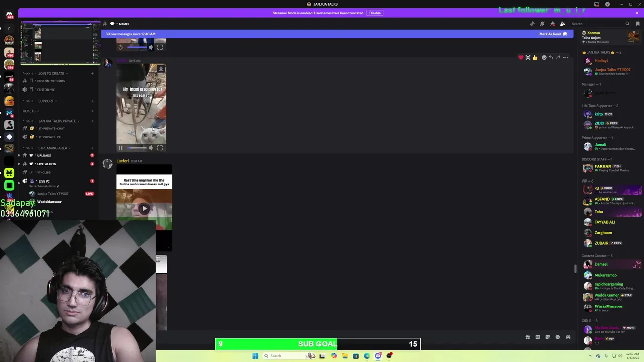Open the emoji picker in message bar
Image resolution: width=644 pixels, height=362 pixels.
click(558, 337)
